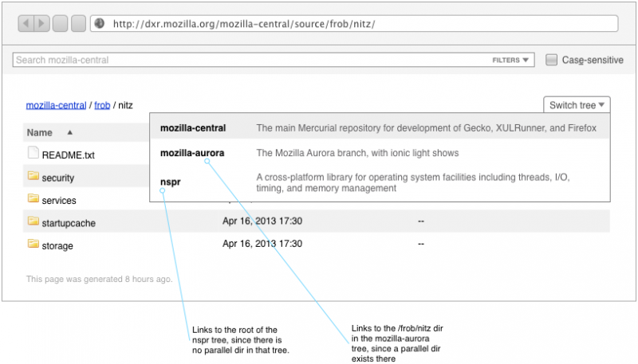Click the cross-platform library description text
638x364 pixels.
tap(412, 182)
